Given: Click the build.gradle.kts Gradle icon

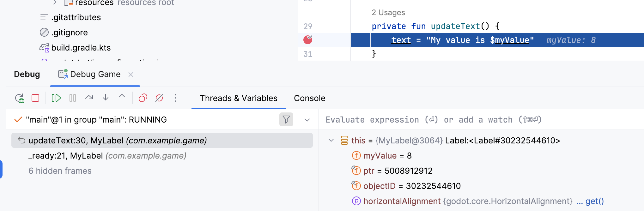Looking at the screenshot, I should click(44, 48).
